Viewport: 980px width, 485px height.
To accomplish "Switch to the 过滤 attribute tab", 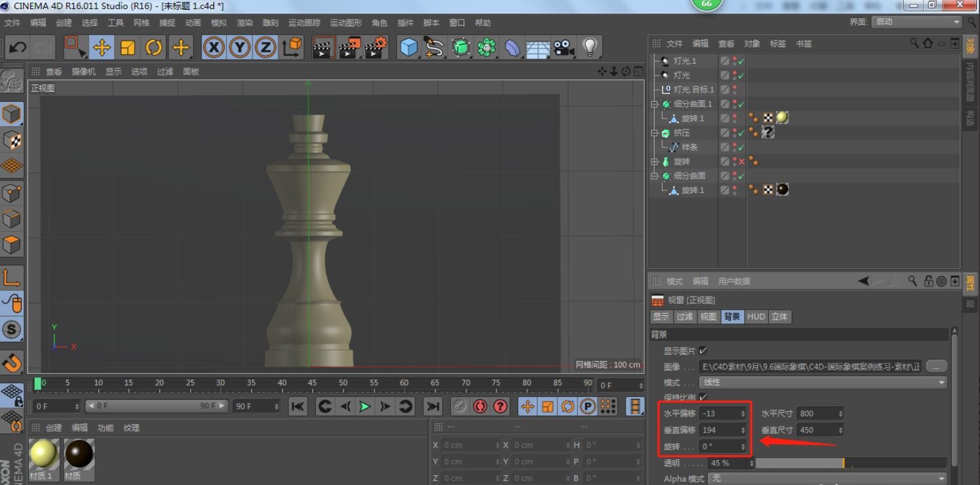I will click(685, 316).
